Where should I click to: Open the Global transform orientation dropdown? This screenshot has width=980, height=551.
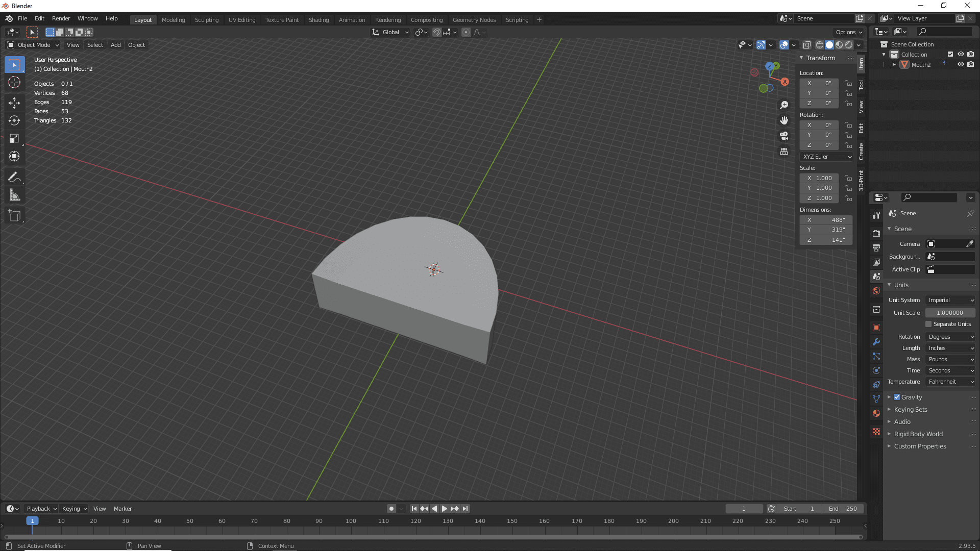click(x=390, y=32)
